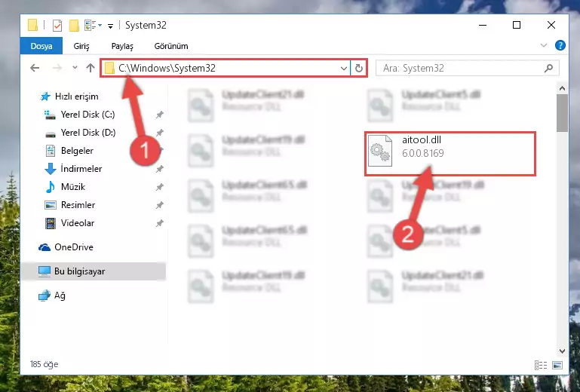Select the aitool.dll file icon
The width and height of the screenshot is (580, 392).
(x=380, y=151)
